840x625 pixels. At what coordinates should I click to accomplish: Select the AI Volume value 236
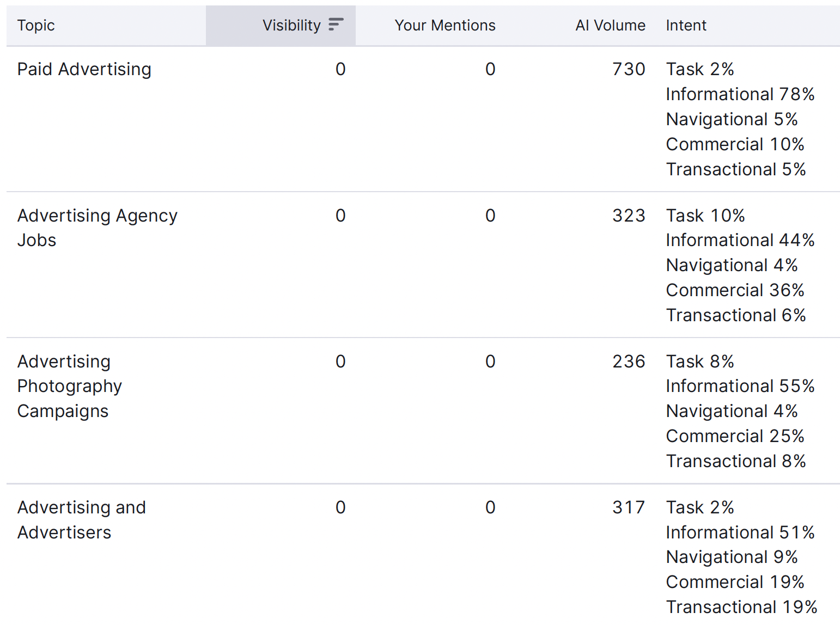coord(629,361)
